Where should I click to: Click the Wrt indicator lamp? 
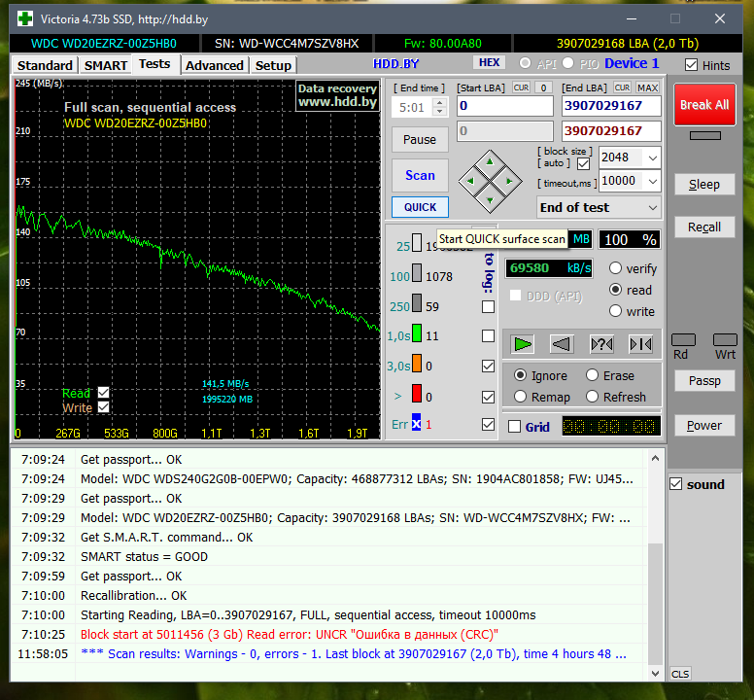click(x=725, y=339)
